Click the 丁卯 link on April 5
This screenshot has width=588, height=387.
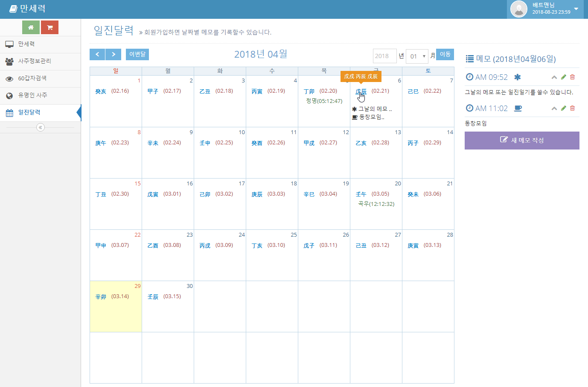tap(309, 91)
